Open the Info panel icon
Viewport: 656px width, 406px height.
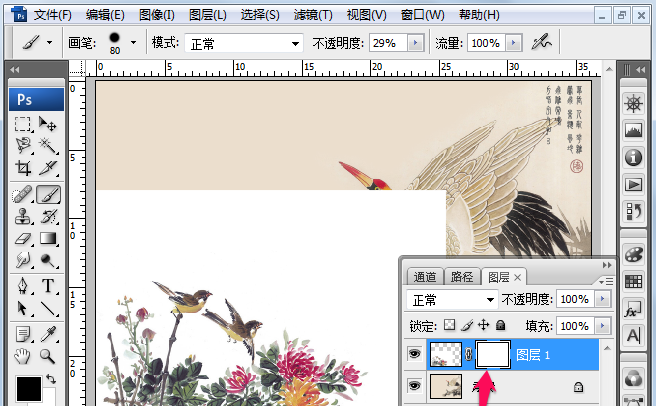tap(633, 157)
